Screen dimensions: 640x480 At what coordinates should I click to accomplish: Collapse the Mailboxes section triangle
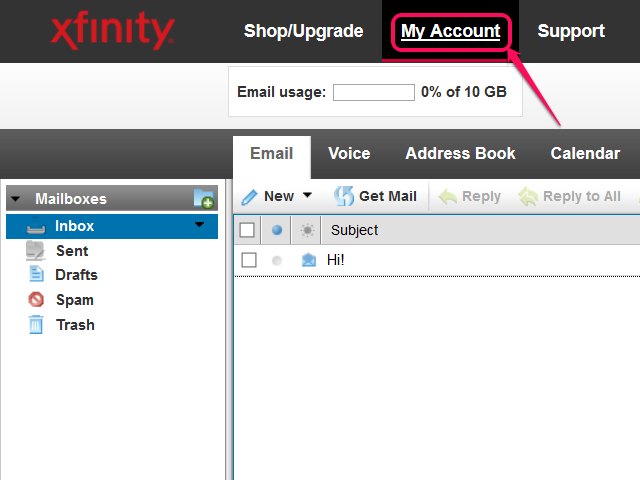point(16,199)
